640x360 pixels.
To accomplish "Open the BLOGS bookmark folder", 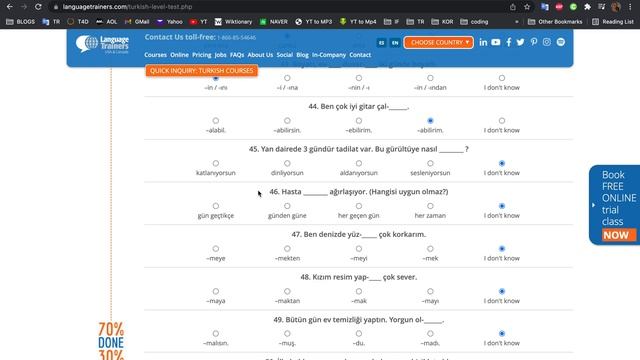I will [21, 22].
